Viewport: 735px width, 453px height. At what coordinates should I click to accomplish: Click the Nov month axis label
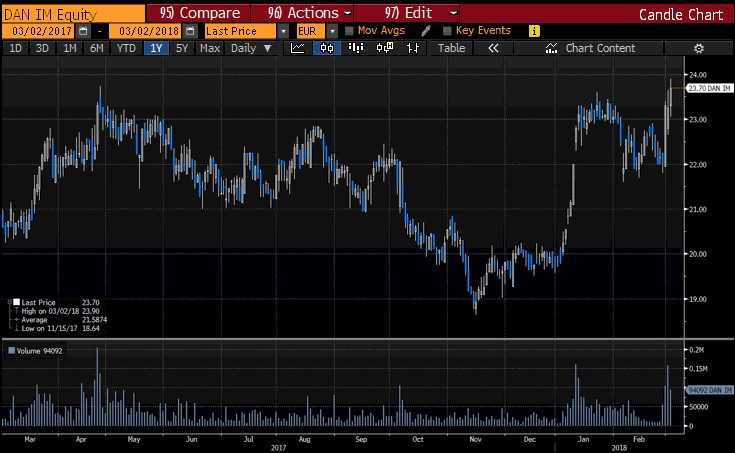pos(475,439)
